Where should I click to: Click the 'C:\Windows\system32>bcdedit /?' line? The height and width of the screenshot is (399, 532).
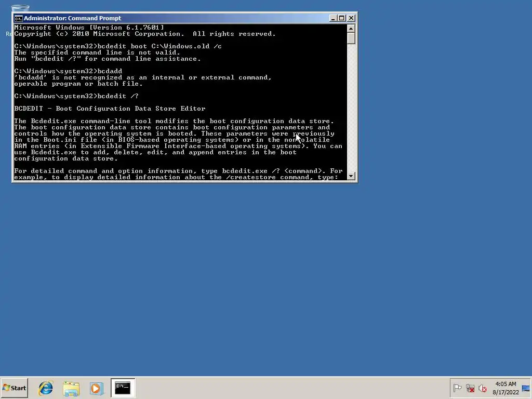76,96
